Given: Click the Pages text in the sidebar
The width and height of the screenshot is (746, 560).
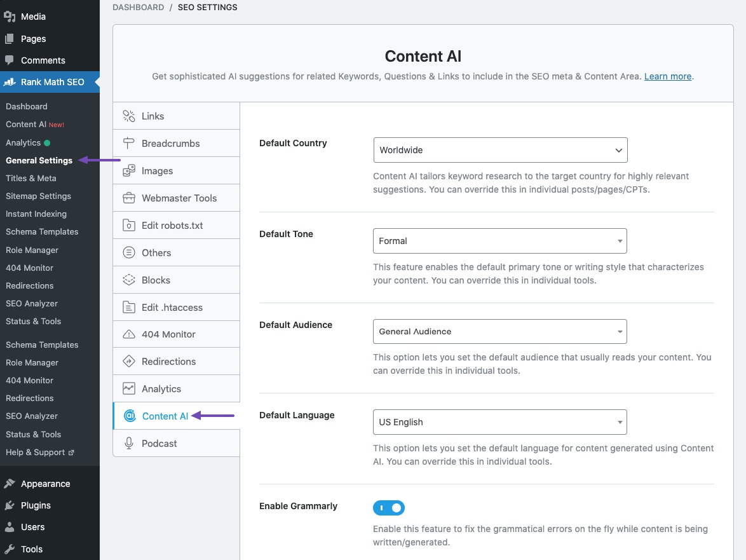Looking at the screenshot, I should (33, 39).
